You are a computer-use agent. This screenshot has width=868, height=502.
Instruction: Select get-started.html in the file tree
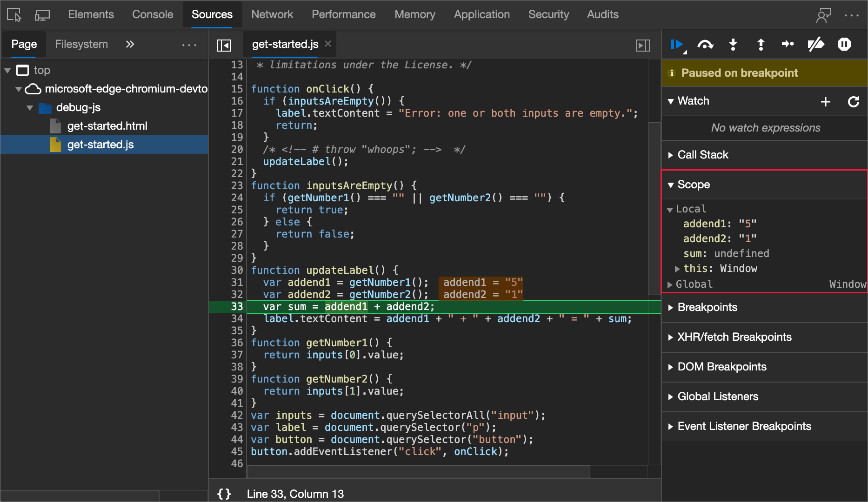pyautogui.click(x=107, y=125)
